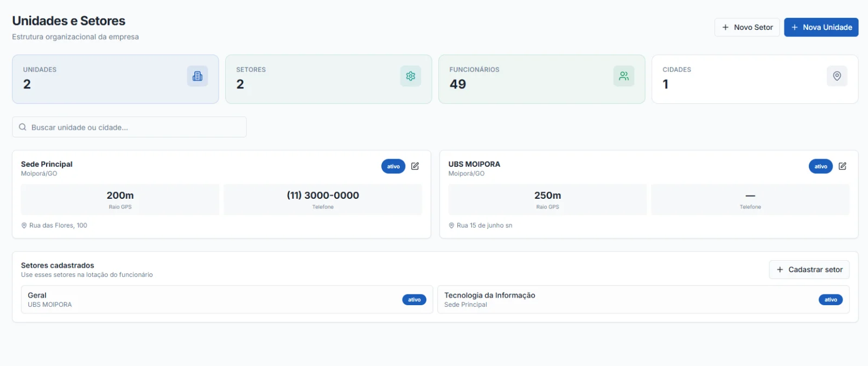
Task: Click ativo badge on Geral sector
Action: (414, 300)
